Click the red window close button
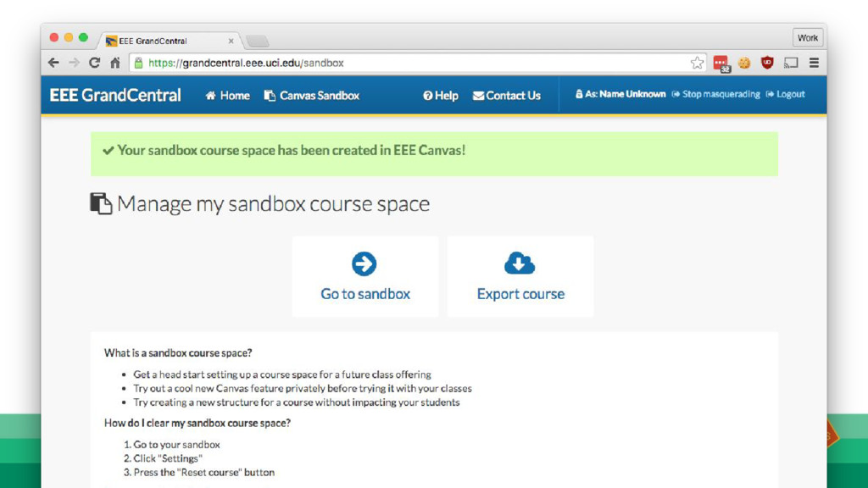 [53, 37]
